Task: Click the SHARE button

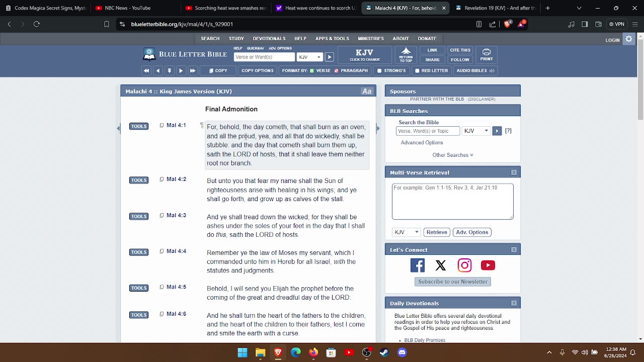Action: tap(432, 60)
